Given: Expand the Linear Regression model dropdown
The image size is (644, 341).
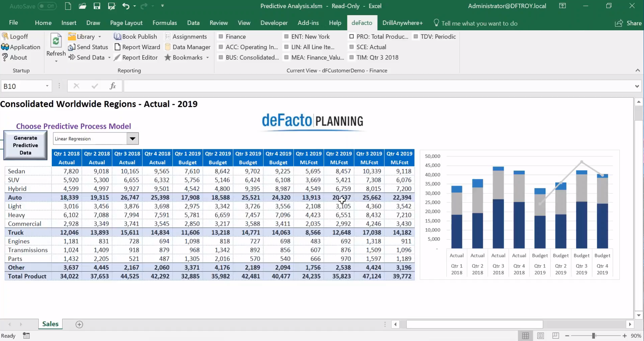Looking at the screenshot, I should pos(133,139).
